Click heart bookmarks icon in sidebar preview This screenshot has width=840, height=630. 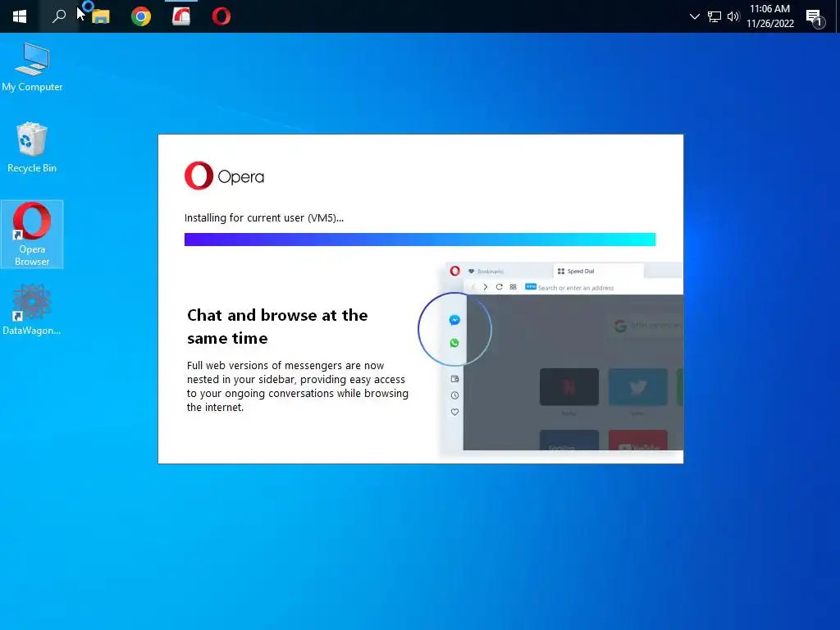click(454, 412)
